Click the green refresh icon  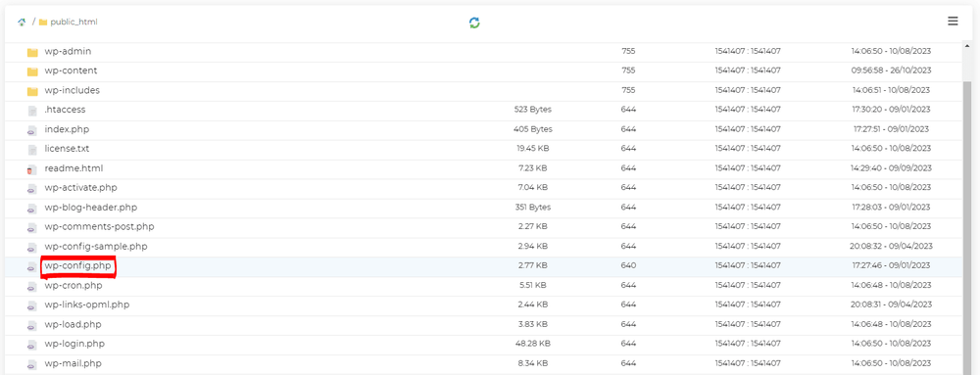pos(475,23)
